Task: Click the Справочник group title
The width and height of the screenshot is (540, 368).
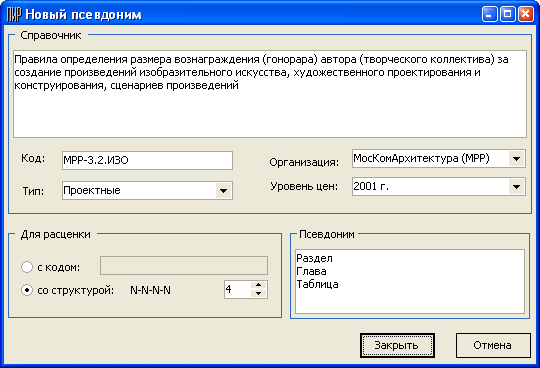Action: pyautogui.click(x=51, y=35)
